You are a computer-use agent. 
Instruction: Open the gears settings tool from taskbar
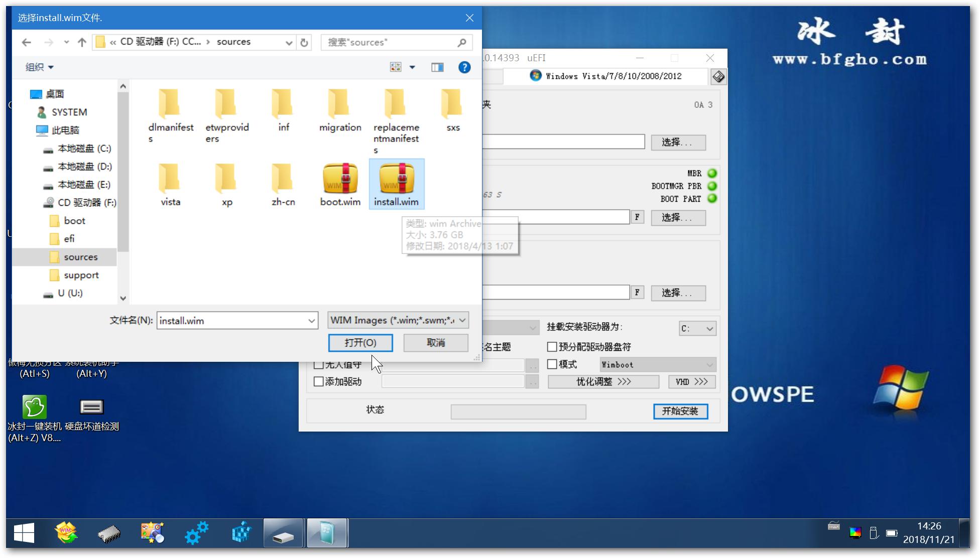(196, 532)
